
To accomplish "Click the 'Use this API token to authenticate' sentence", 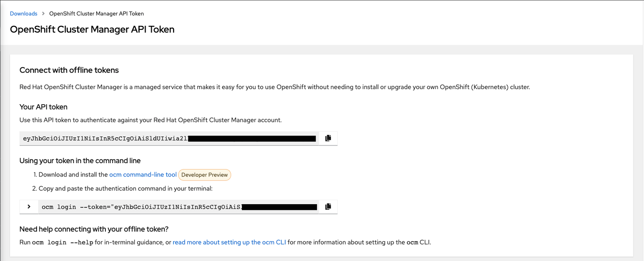I will 151,120.
